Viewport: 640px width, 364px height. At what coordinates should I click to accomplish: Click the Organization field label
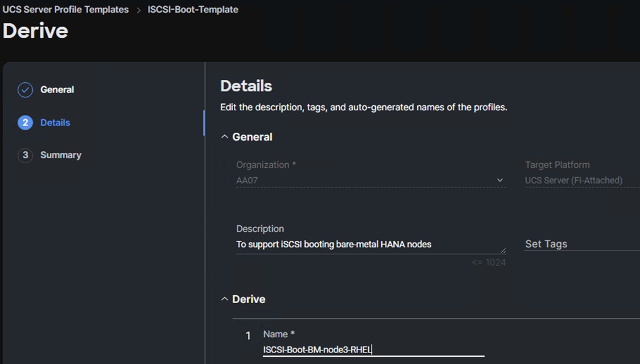point(265,165)
